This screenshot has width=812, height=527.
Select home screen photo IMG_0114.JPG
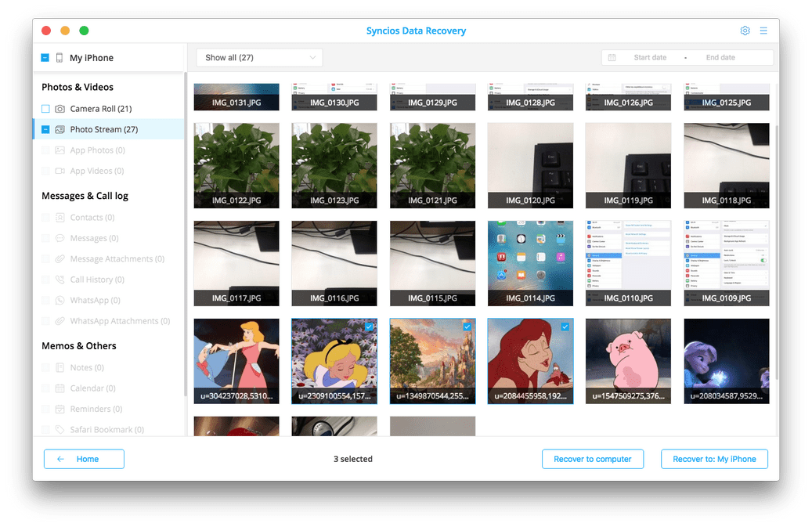coord(530,263)
